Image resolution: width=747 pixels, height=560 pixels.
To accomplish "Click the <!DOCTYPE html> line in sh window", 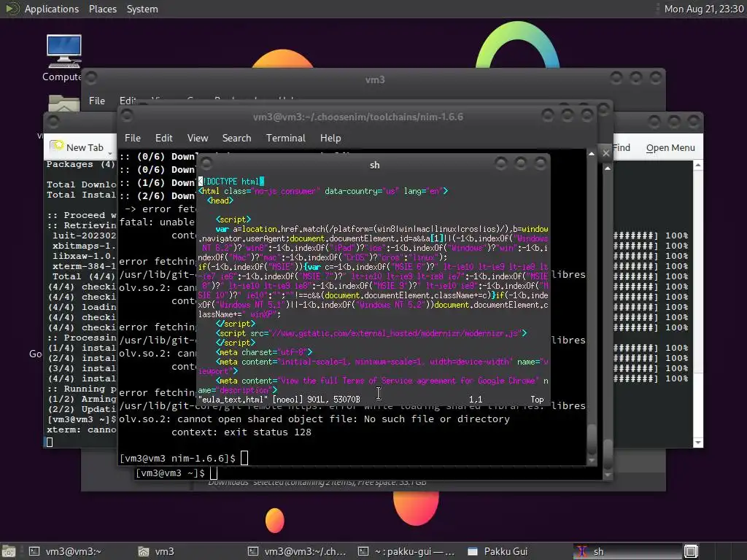I will point(231,182).
